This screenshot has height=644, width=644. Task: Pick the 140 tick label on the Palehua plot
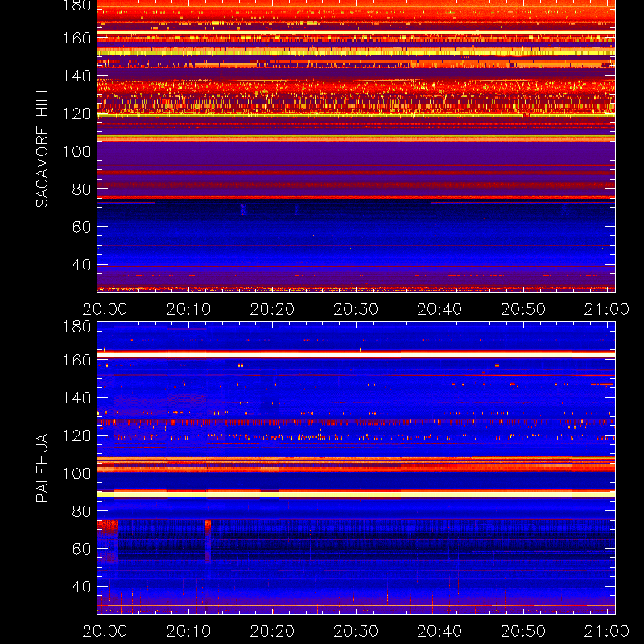(x=76, y=398)
